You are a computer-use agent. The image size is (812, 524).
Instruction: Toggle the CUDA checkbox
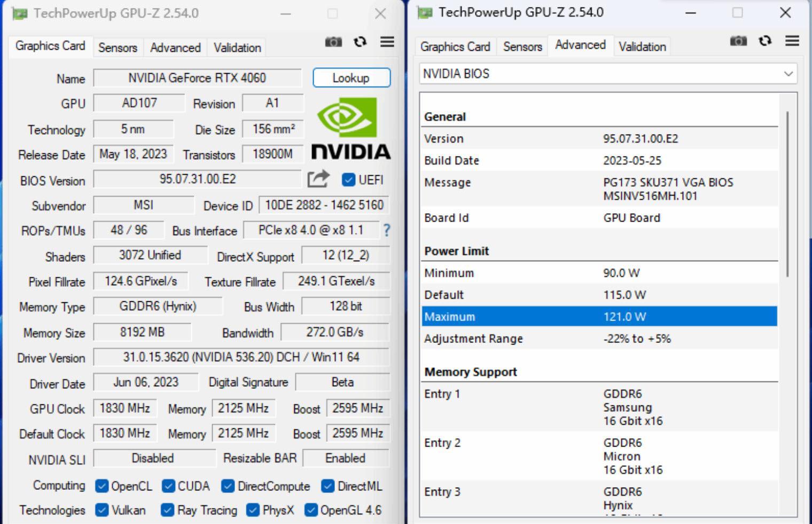click(168, 486)
